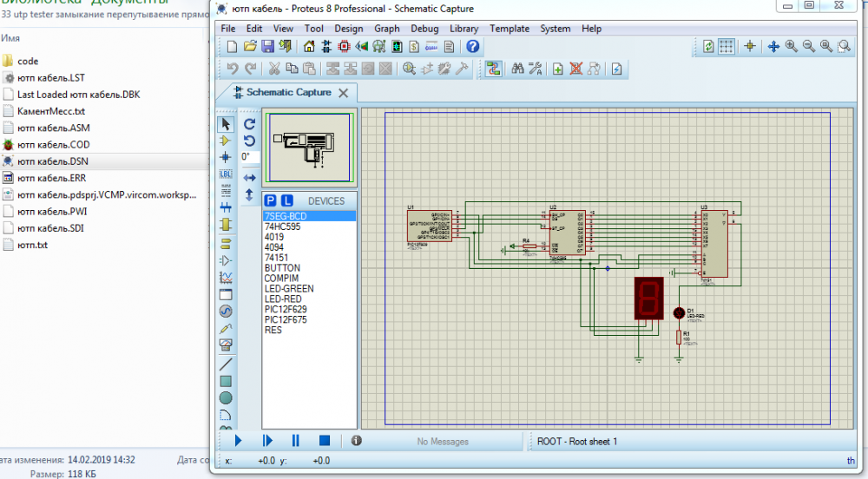Click the Help question mark icon
The width and height of the screenshot is (868, 479).
coord(473,47)
